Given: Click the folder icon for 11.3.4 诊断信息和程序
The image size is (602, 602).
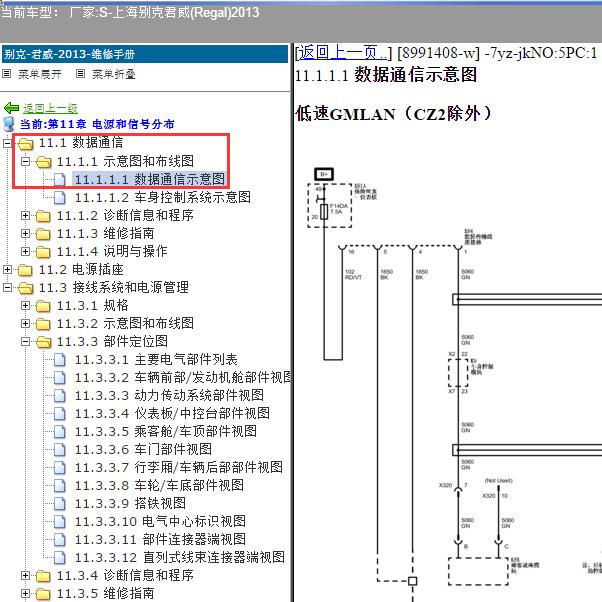Looking at the screenshot, I should [x=43, y=576].
